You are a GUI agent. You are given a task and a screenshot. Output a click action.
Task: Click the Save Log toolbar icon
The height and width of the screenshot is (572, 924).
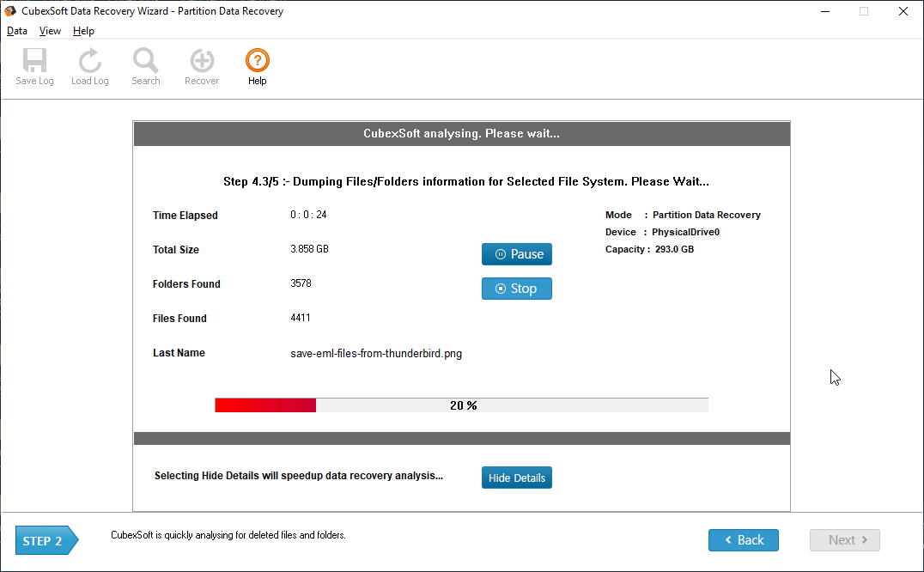click(34, 67)
